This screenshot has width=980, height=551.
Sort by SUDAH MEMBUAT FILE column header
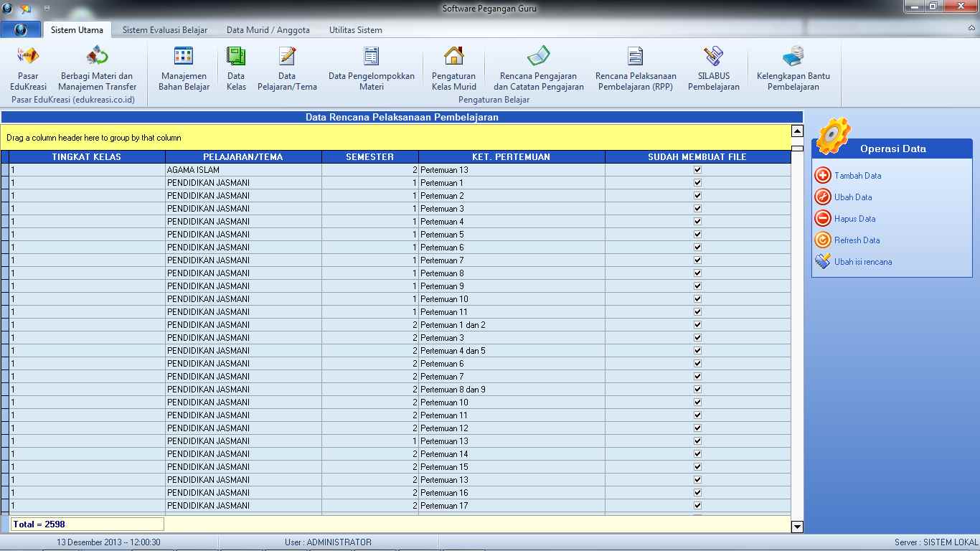coord(697,157)
